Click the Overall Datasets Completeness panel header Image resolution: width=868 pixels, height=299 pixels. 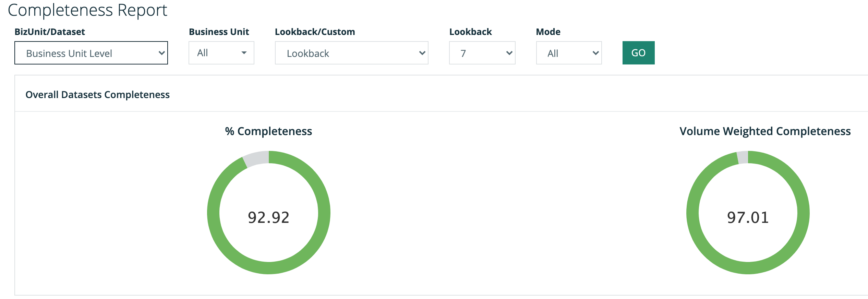[98, 95]
